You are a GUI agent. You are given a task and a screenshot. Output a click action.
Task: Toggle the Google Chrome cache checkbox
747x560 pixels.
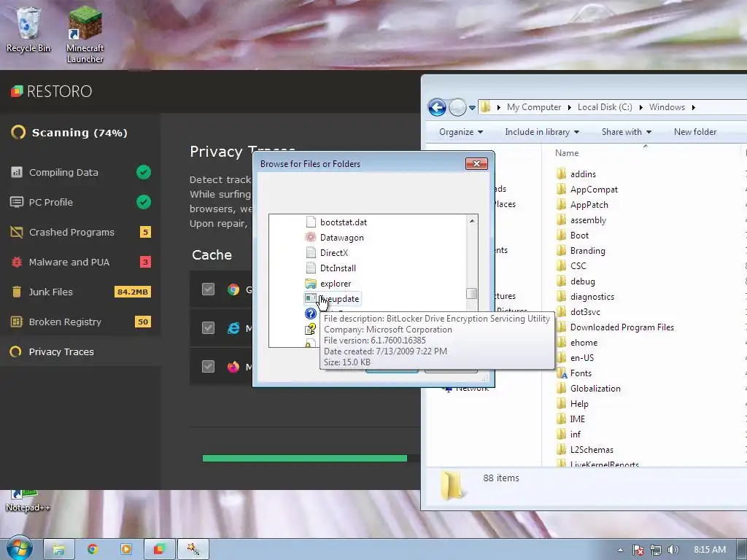pos(208,289)
